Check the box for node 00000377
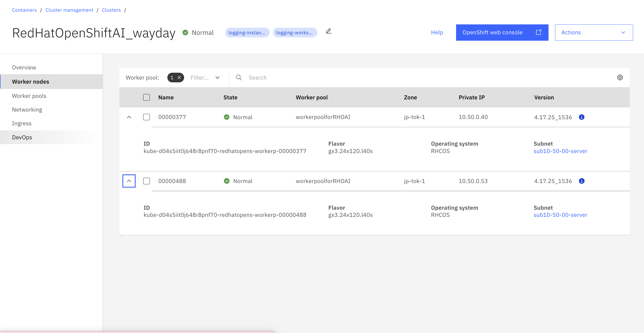 (147, 117)
